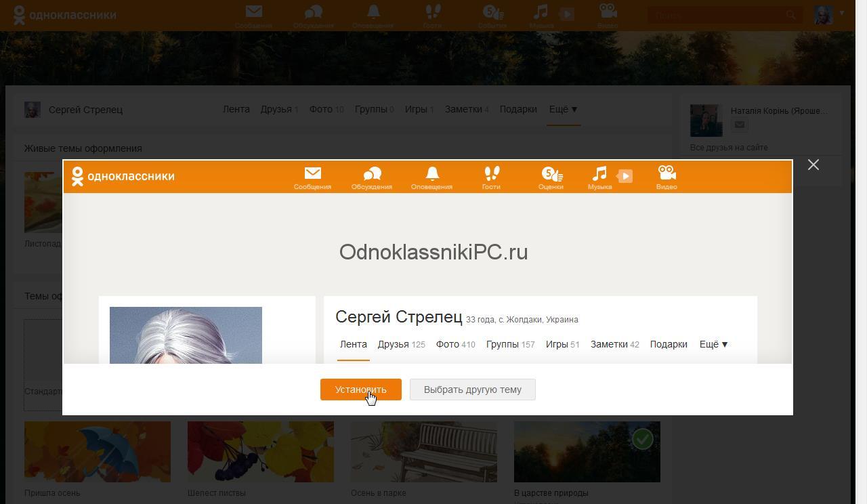Expand Ещё dropdown in preview dialog
The width and height of the screenshot is (867, 504).
tap(714, 344)
